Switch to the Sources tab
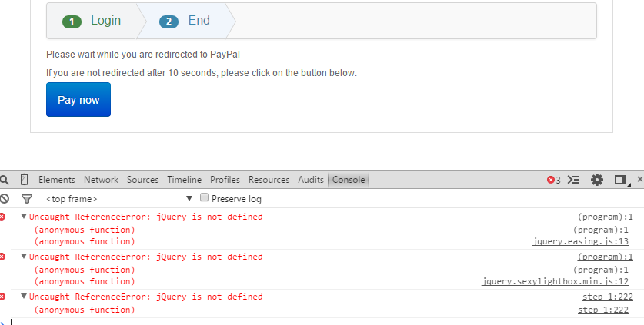 coord(142,180)
